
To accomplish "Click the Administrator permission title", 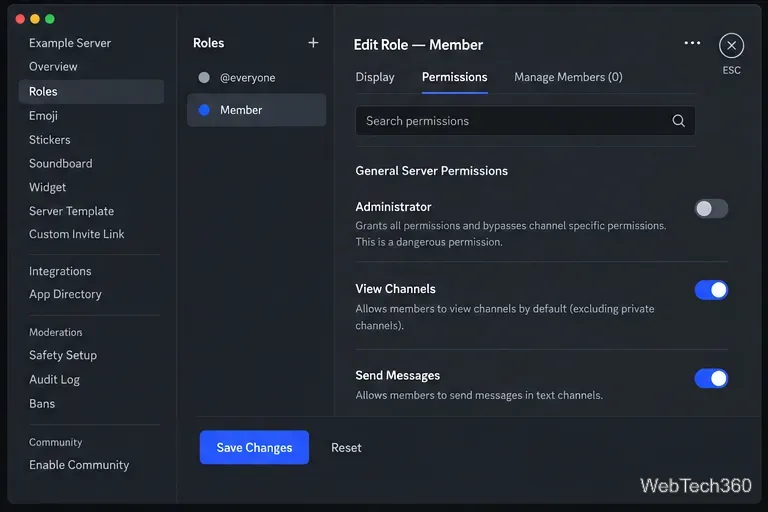I will point(393,207).
